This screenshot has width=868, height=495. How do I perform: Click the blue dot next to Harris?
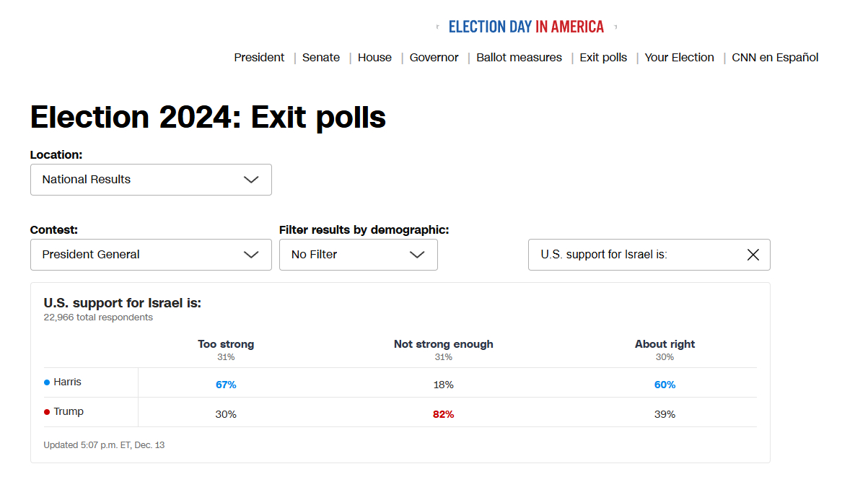pos(47,382)
